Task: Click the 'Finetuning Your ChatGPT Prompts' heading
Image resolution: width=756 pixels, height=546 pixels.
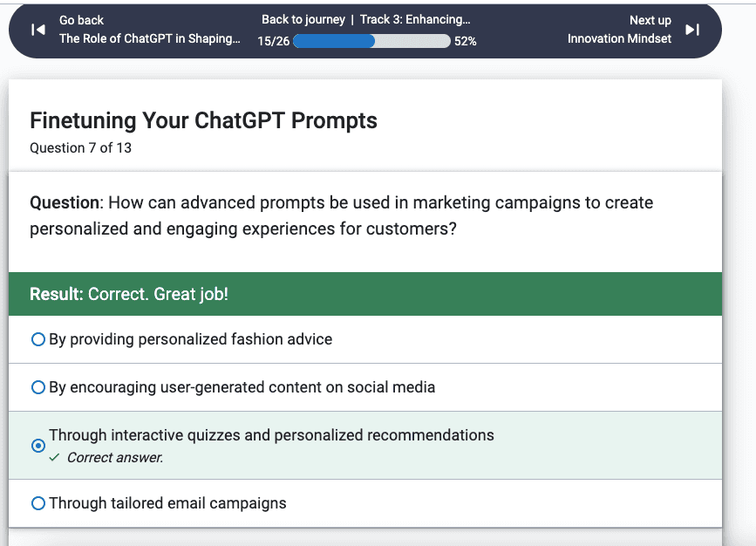Action: [x=203, y=120]
